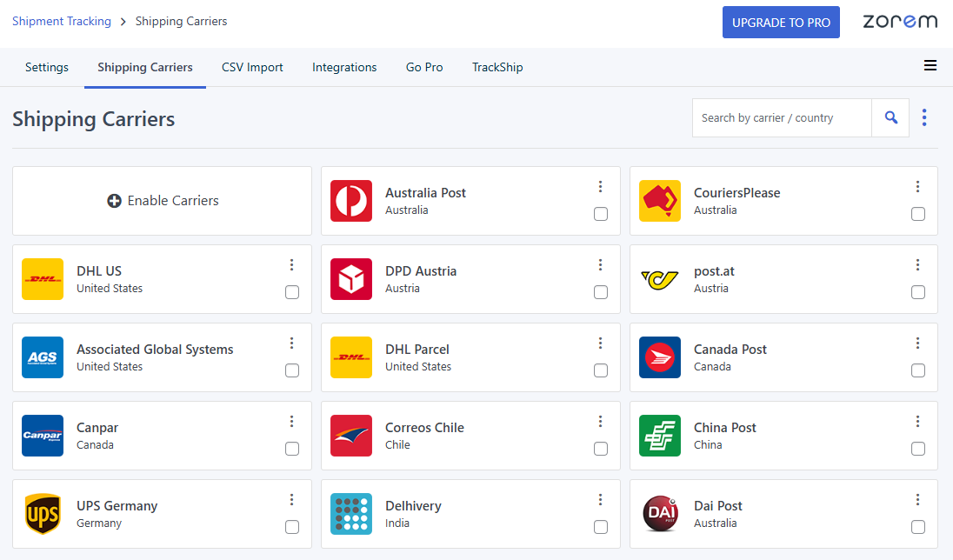Click the DHL US carrier logo

pyautogui.click(x=43, y=279)
